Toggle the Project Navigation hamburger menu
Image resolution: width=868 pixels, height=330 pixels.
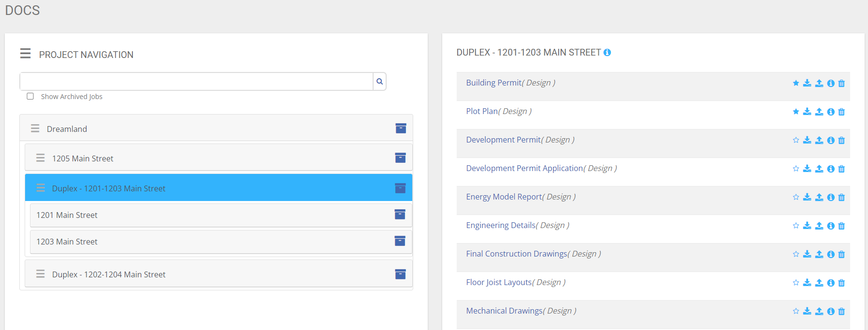coord(25,53)
